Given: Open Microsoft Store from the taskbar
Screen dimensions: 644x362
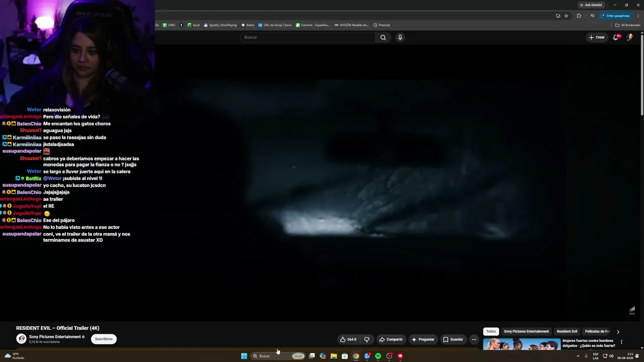Looking at the screenshot, I should (x=345, y=356).
